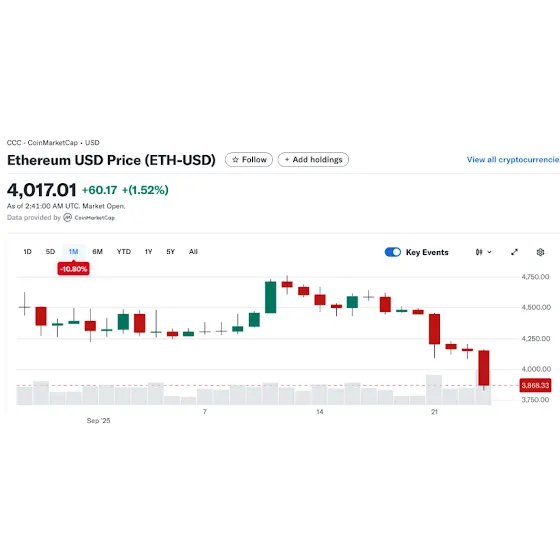Click the -10.80% change badge
This screenshot has width=560, height=560.
tap(74, 269)
